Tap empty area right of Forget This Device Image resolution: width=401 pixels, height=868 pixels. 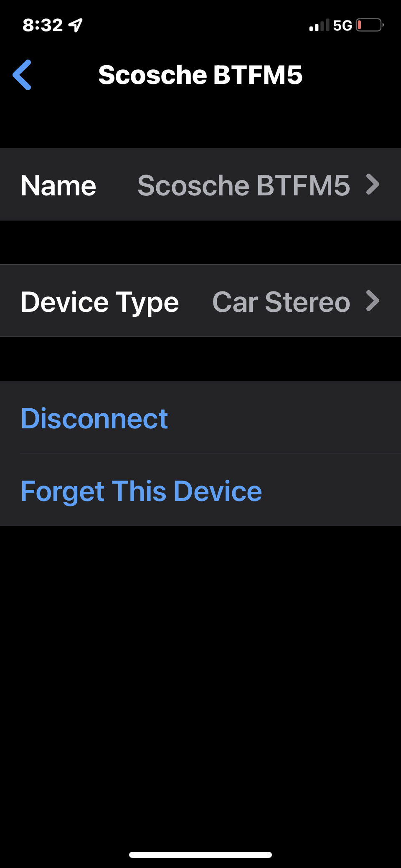(x=330, y=490)
